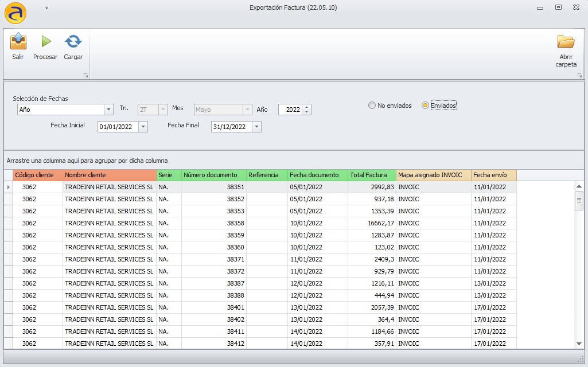Open the Abrir carpeta folder icon

click(566, 43)
